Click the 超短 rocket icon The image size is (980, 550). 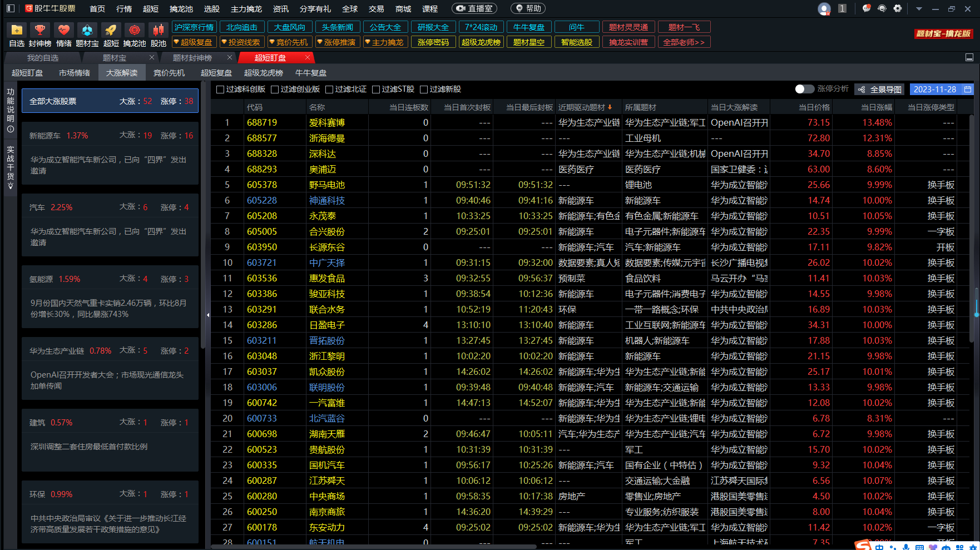(111, 31)
